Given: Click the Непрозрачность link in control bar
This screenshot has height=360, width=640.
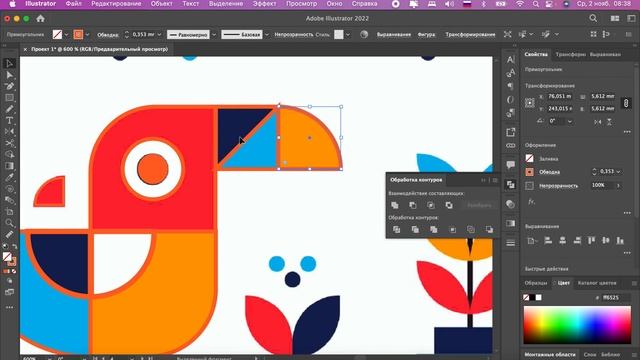Looking at the screenshot, I should click(293, 35).
